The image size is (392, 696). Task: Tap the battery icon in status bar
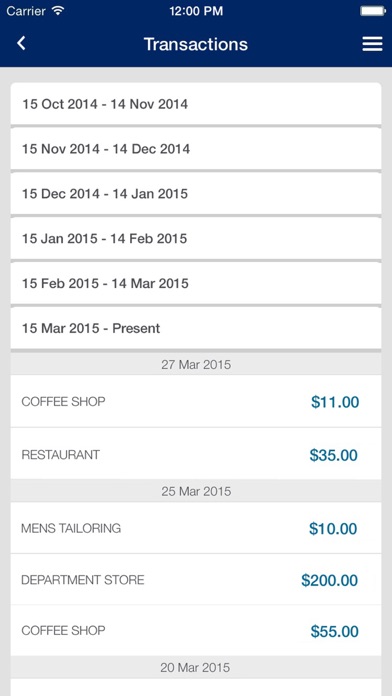(x=373, y=11)
